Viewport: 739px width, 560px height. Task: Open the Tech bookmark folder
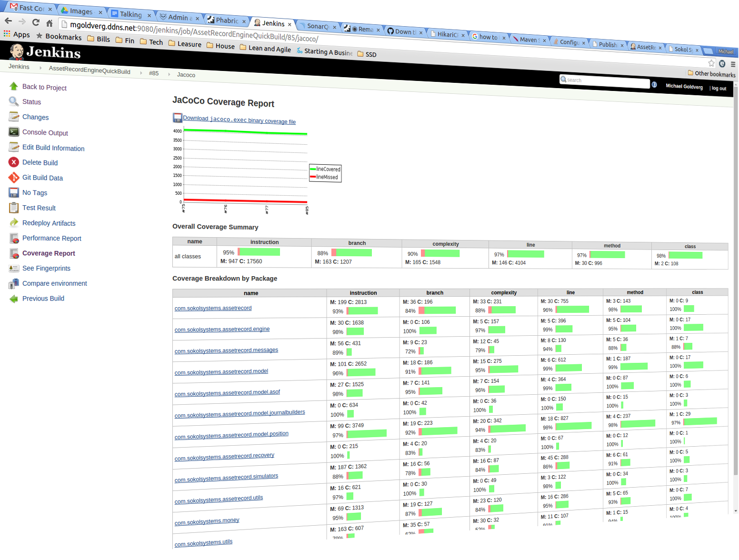(x=151, y=42)
